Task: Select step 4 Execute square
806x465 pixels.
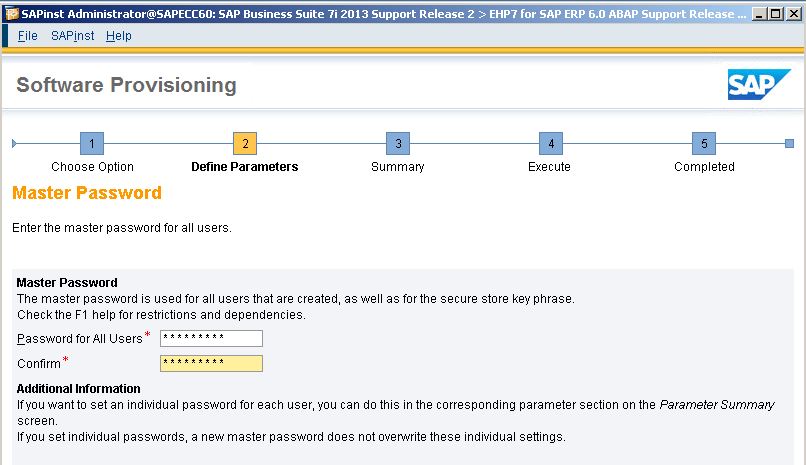Action: tap(551, 143)
